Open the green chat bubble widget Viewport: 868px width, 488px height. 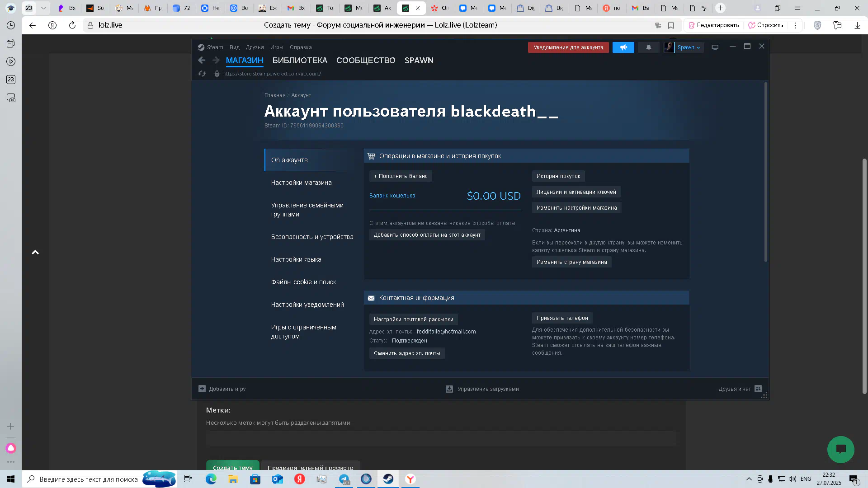[x=841, y=449]
